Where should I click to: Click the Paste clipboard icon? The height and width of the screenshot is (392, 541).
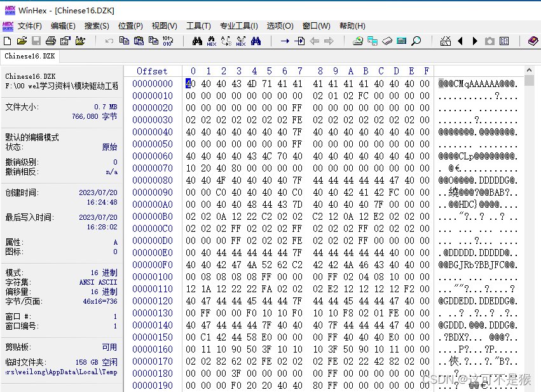click(x=139, y=41)
